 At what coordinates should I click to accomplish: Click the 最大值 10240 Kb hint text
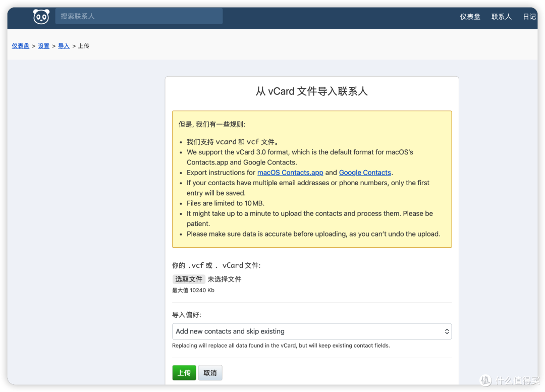[x=193, y=291]
